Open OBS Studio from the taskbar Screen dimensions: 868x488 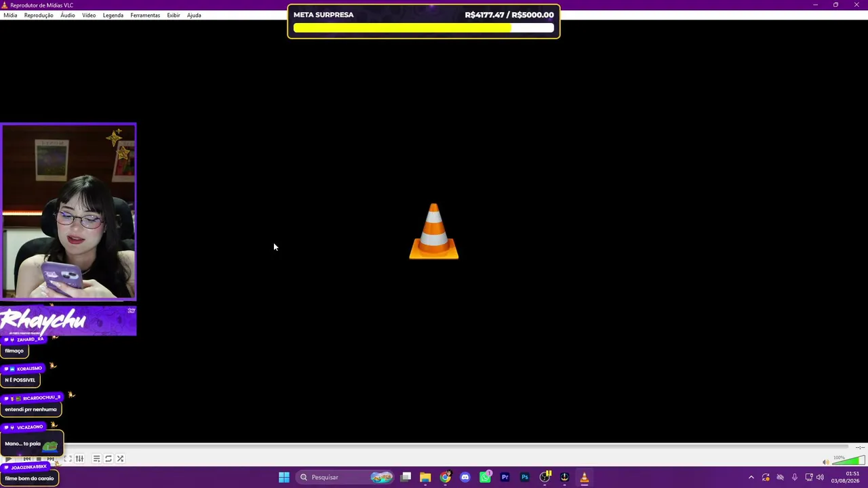(x=545, y=477)
